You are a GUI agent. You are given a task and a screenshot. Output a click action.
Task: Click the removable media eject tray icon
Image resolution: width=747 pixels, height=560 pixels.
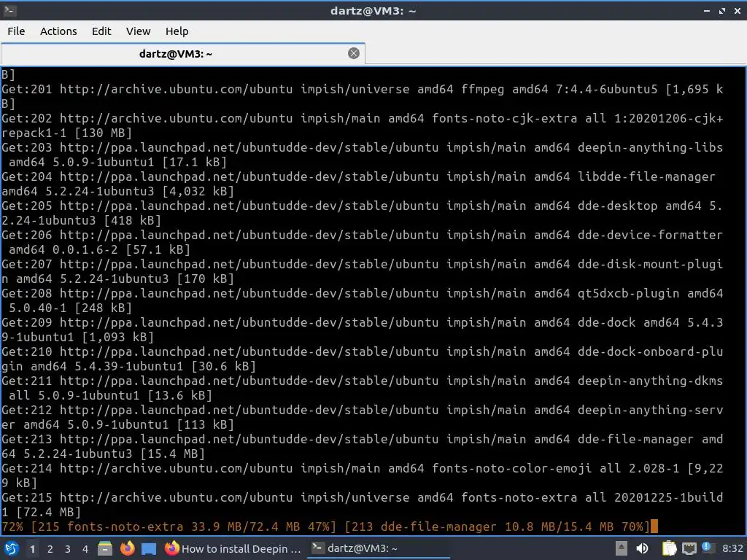[x=622, y=548]
